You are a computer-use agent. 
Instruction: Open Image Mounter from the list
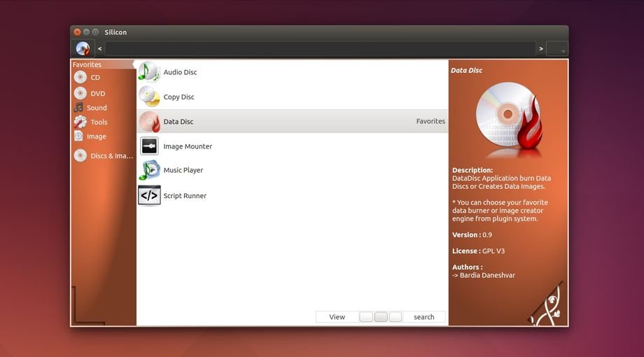(x=187, y=146)
